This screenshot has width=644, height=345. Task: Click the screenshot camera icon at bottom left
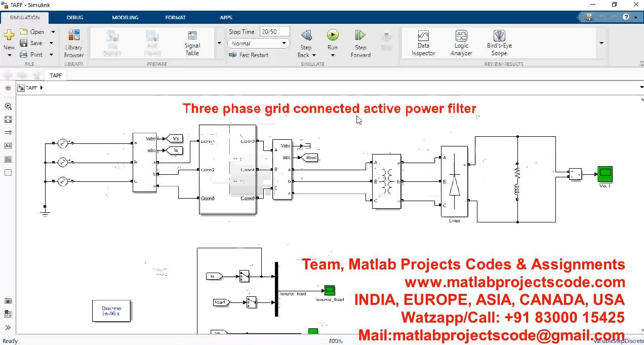point(8,300)
